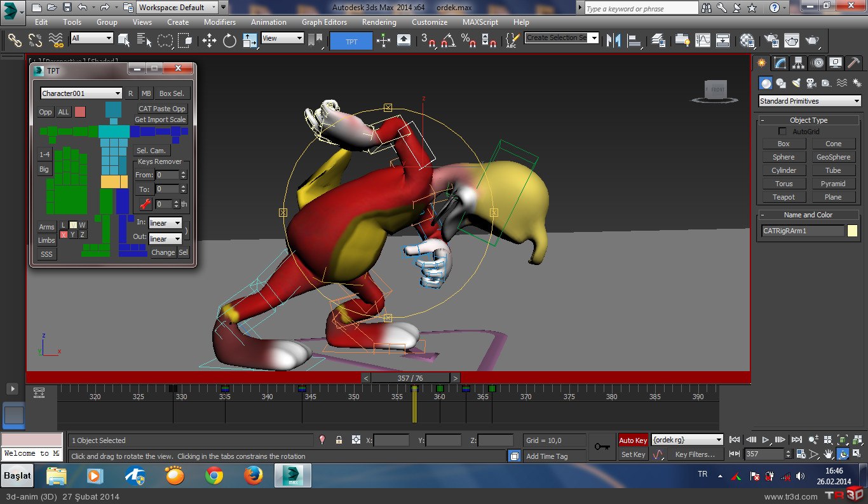This screenshot has height=504, width=868.
Task: Select the Link tool in main toolbar
Action: click(14, 40)
